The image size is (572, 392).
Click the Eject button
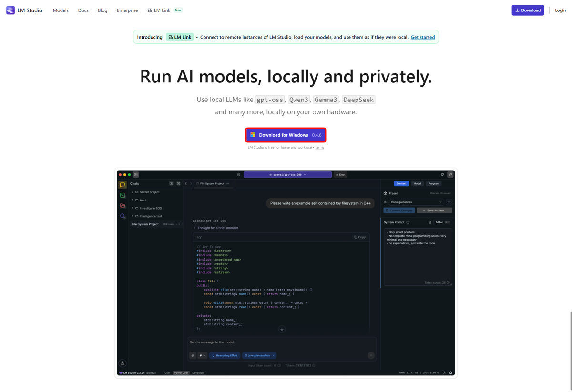(x=341, y=175)
